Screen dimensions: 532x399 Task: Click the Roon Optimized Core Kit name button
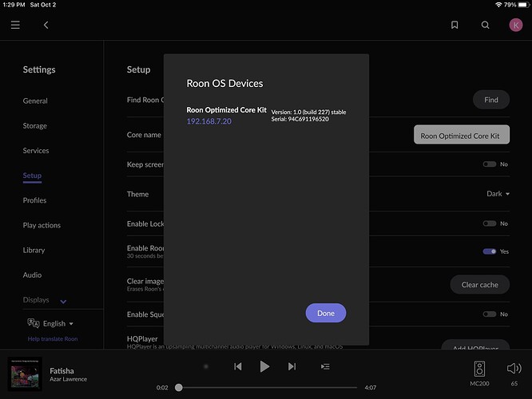click(x=462, y=135)
